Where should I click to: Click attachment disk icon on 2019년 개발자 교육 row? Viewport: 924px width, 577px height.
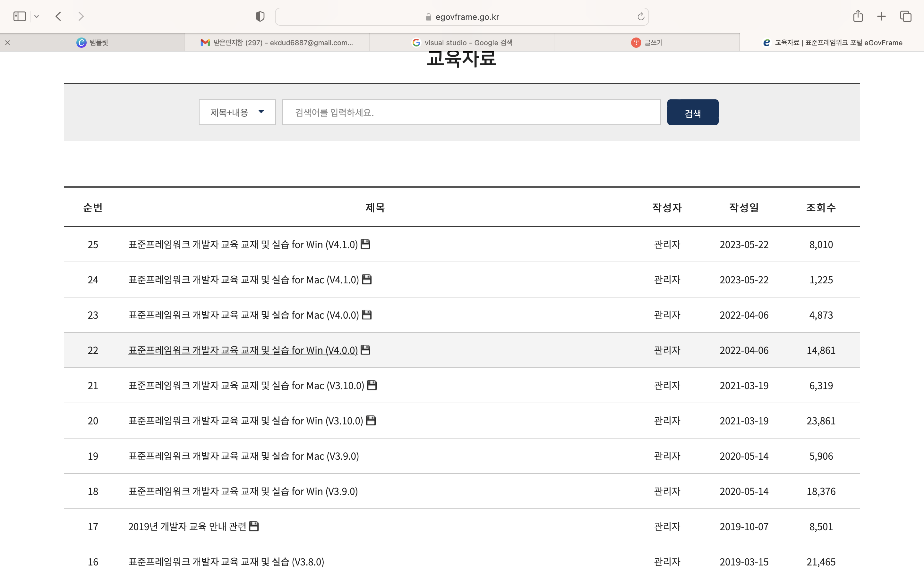click(253, 526)
